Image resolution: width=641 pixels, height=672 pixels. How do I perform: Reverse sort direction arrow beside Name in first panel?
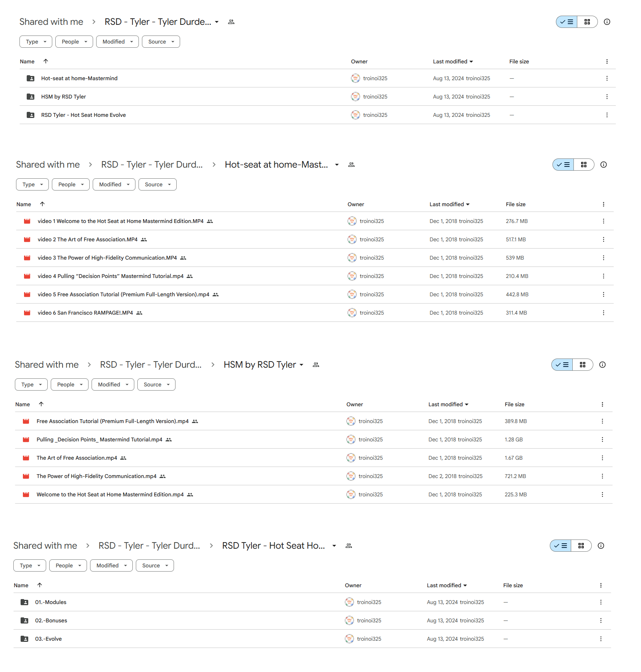46,61
